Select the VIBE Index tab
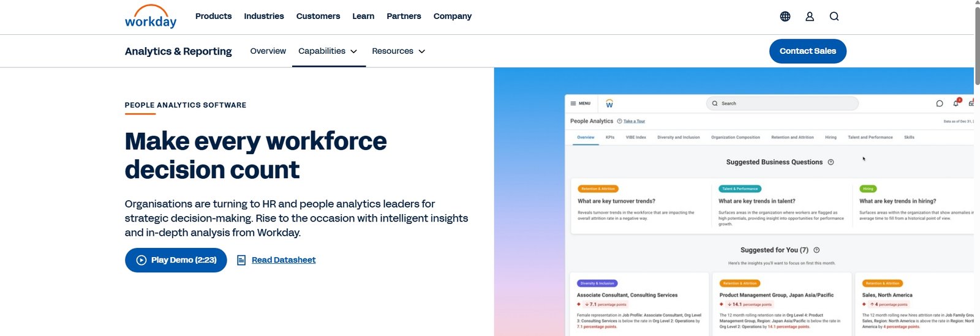This screenshot has height=336, width=980. pyautogui.click(x=636, y=138)
